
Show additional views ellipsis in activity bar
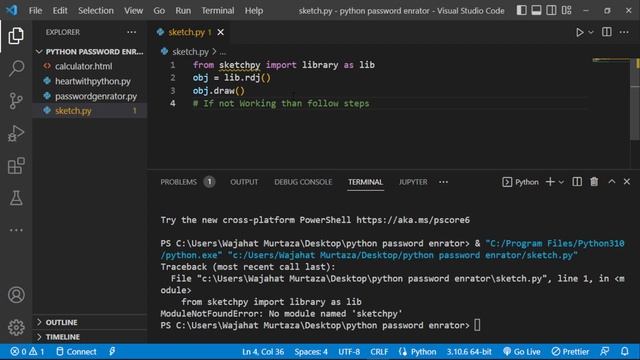16,230
